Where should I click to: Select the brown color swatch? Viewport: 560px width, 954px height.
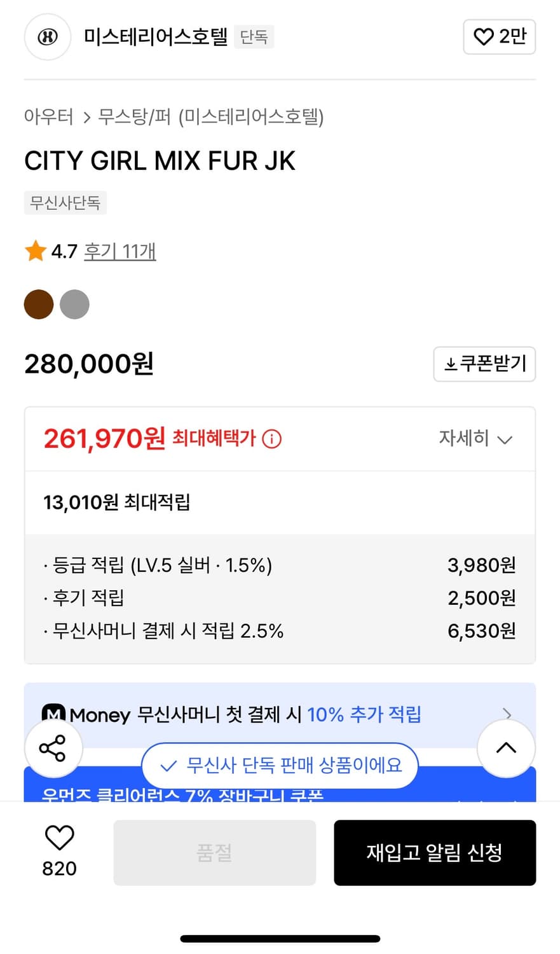39,304
